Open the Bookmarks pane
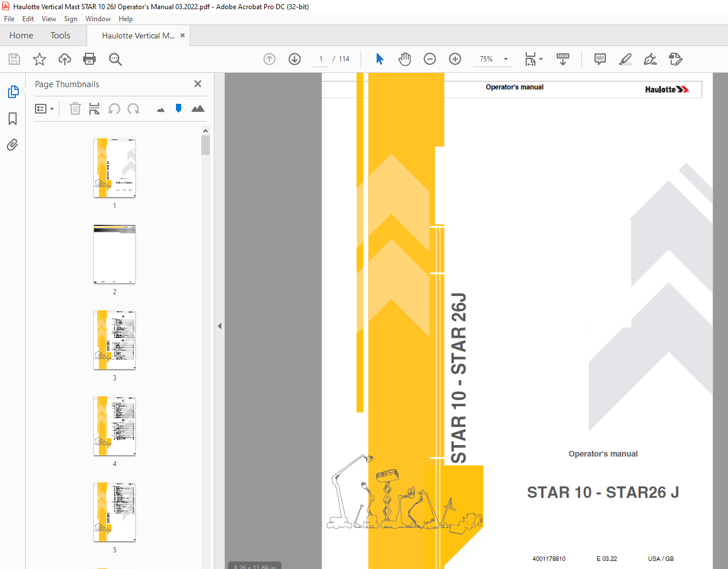This screenshot has height=569, width=728. [13, 119]
